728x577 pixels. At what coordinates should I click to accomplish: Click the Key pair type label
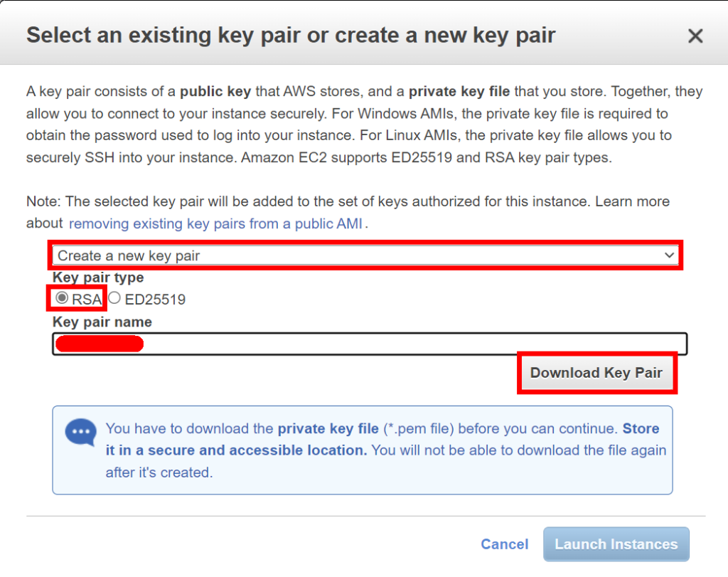tap(98, 277)
